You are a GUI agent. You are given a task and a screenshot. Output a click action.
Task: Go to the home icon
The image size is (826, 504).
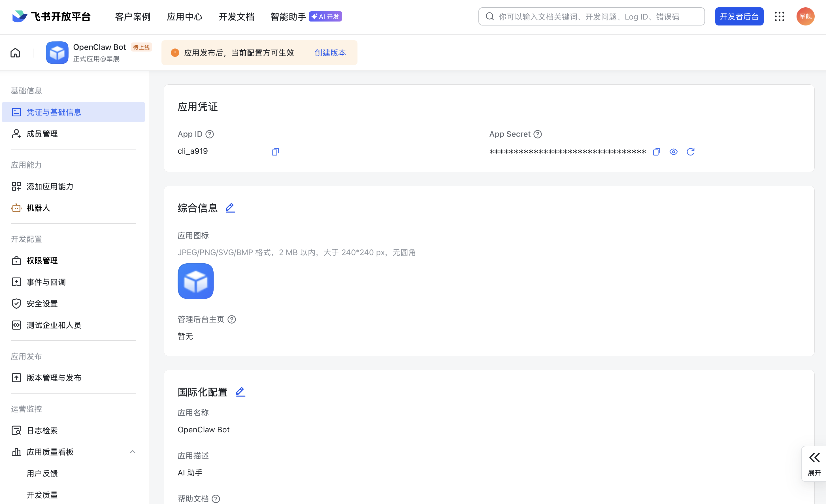point(15,53)
